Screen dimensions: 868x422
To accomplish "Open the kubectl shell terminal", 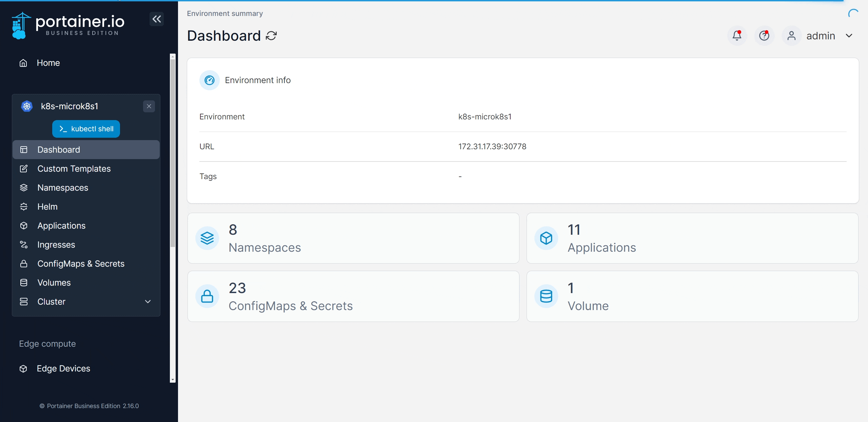I will [x=86, y=129].
